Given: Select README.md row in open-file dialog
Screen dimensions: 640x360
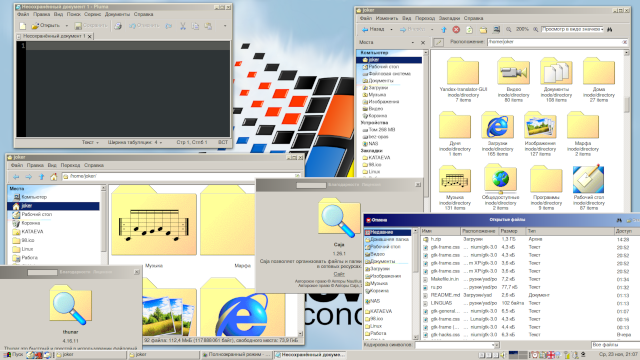Looking at the screenshot, I should coord(529,295).
